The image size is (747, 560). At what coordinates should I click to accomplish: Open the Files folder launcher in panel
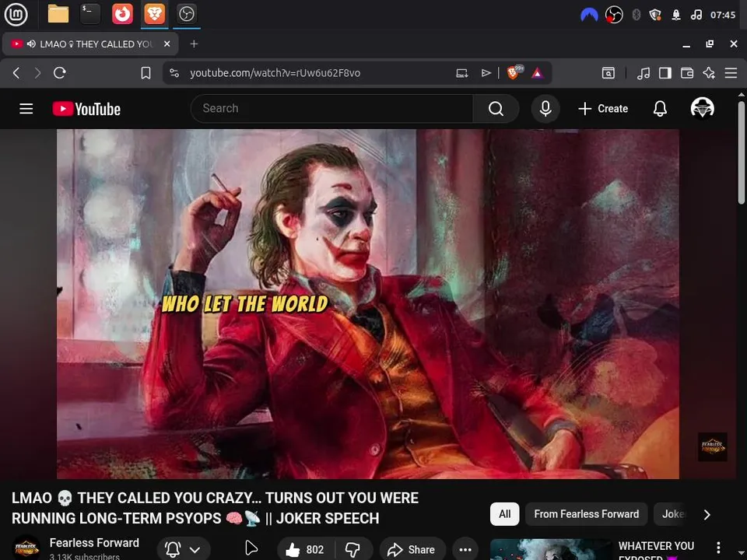(58, 14)
